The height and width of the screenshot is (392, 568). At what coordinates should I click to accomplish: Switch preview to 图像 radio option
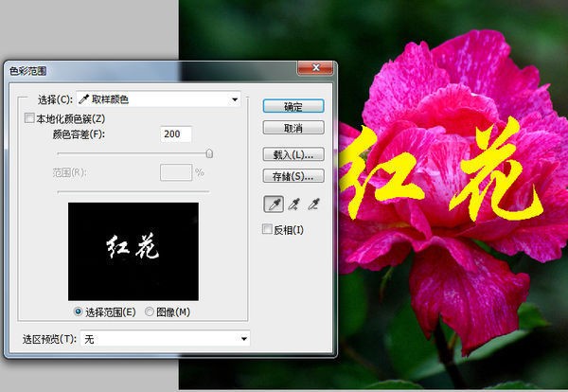(x=150, y=312)
